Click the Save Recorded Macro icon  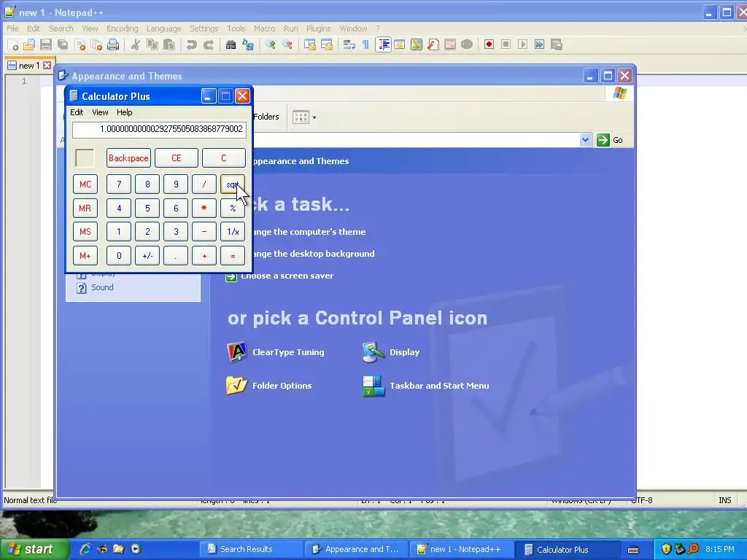tap(557, 44)
